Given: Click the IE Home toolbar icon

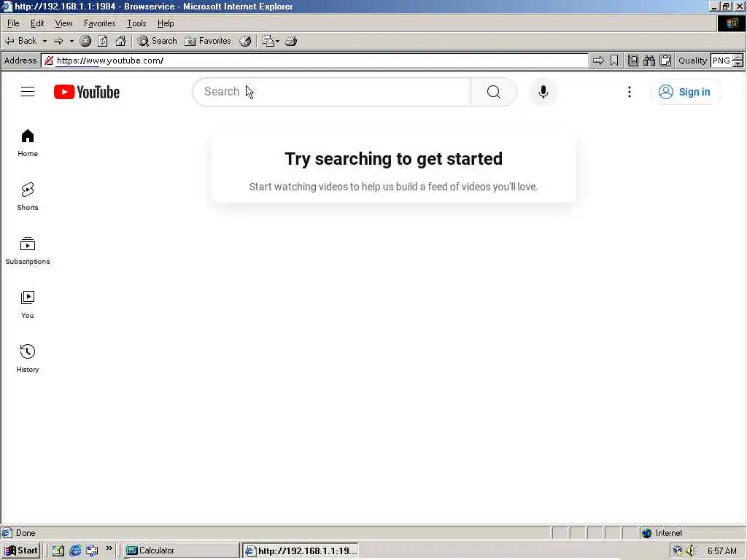Looking at the screenshot, I should (x=120, y=41).
